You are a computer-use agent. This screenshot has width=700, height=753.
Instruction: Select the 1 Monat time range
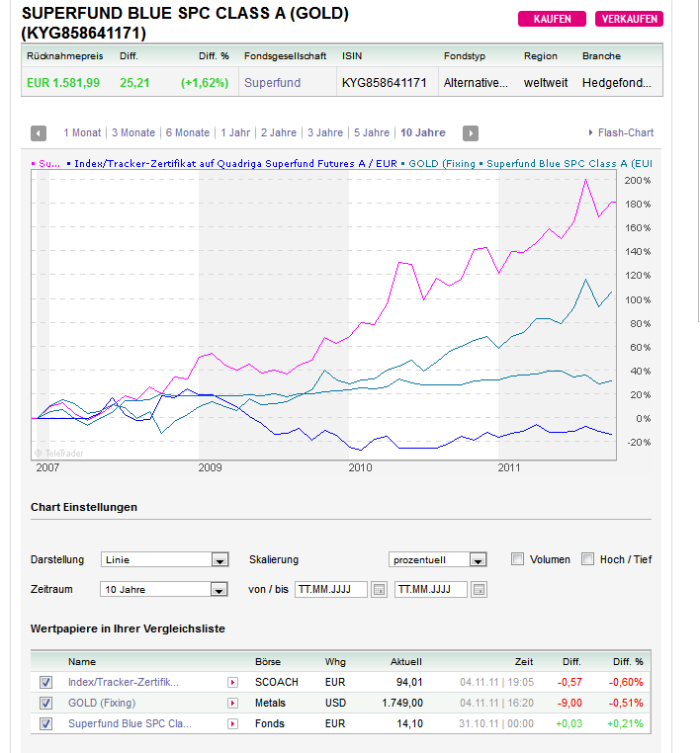(82, 132)
